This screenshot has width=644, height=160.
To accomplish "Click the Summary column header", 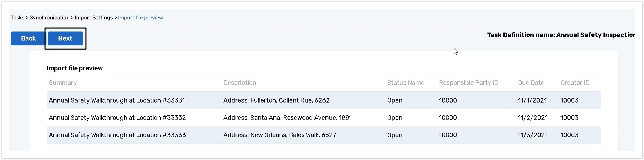I will point(63,83).
